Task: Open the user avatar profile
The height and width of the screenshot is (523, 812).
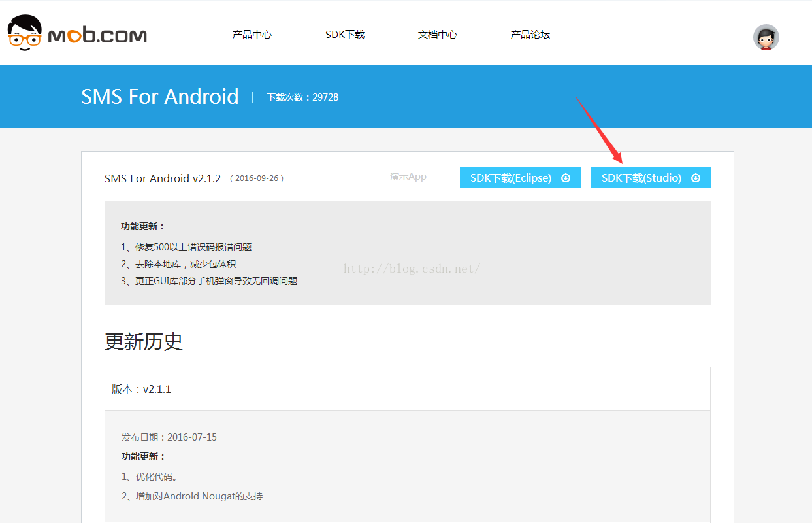Action: pyautogui.click(x=766, y=38)
